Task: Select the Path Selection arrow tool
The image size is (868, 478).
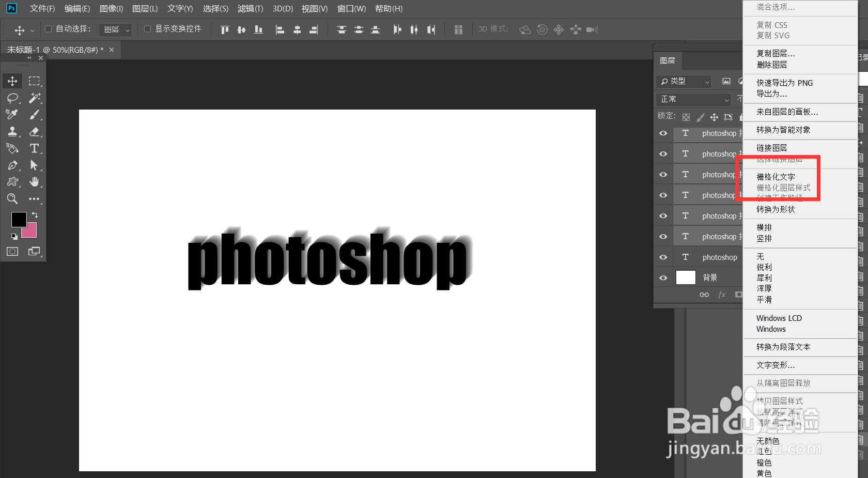Action: (x=34, y=165)
